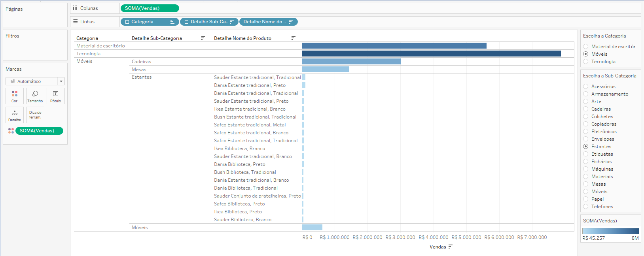This screenshot has width=644, height=256.
Task: Click the R$ 4.000.000 axis label
Action: tap(433, 237)
